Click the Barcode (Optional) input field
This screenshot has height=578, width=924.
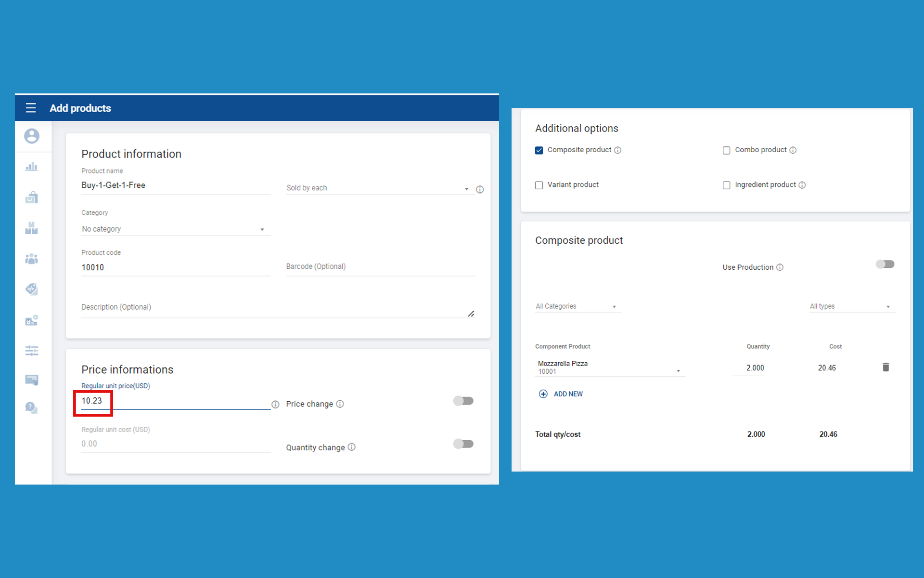380,267
